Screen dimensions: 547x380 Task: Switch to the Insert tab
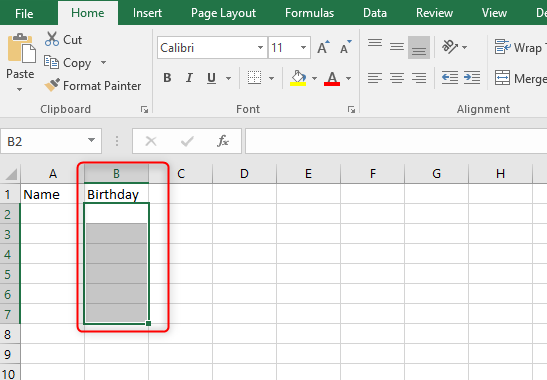[x=147, y=13]
